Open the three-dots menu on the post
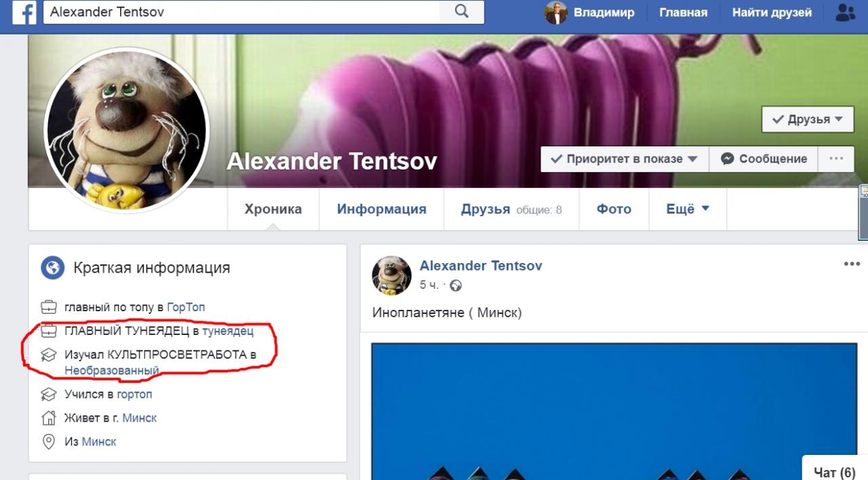 pyautogui.click(x=851, y=264)
